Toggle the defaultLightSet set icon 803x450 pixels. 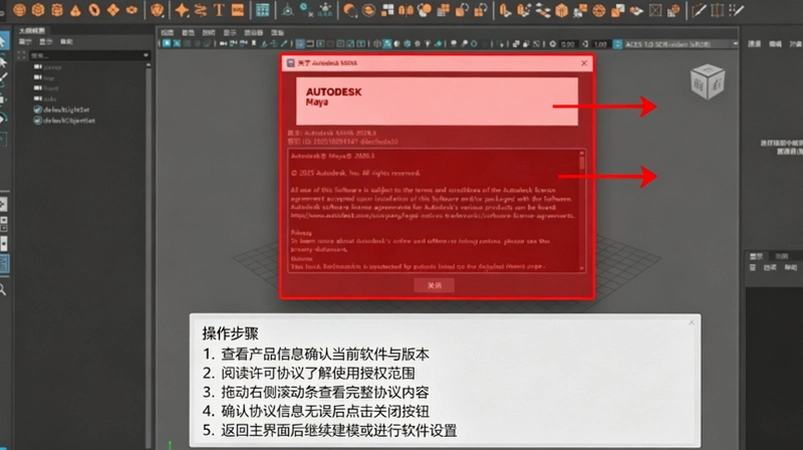(37, 110)
